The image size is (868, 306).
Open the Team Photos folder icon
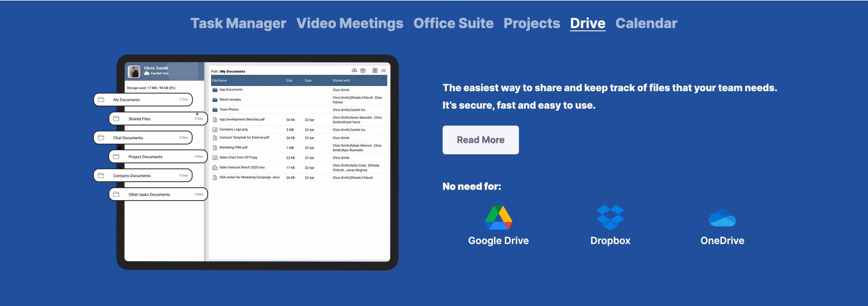[215, 109]
